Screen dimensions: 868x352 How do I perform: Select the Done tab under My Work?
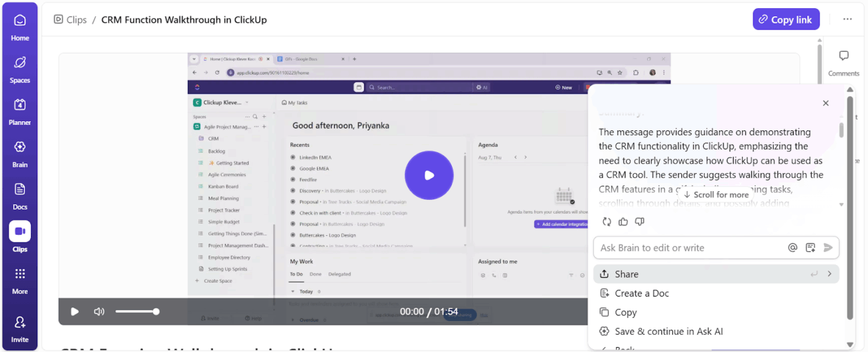click(316, 274)
